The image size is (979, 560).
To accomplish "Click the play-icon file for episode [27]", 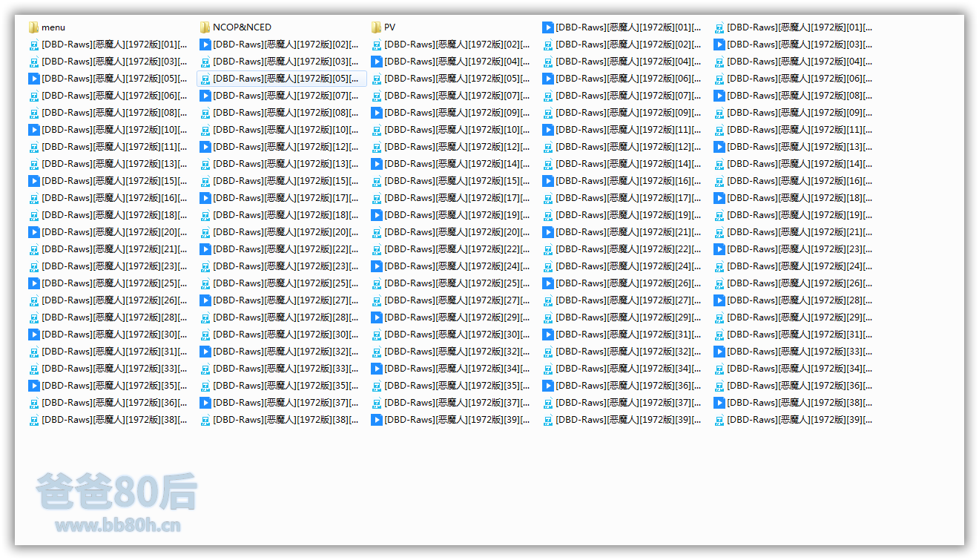I will tap(280, 300).
